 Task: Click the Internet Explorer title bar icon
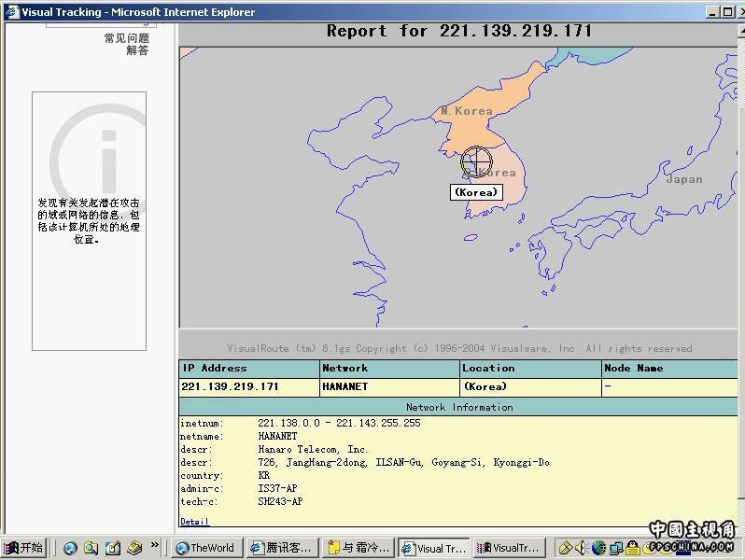point(10,12)
